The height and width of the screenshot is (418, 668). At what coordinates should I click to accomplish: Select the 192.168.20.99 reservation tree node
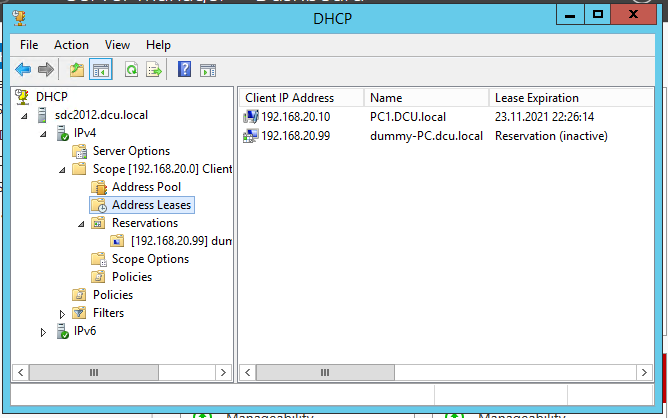[x=180, y=241]
